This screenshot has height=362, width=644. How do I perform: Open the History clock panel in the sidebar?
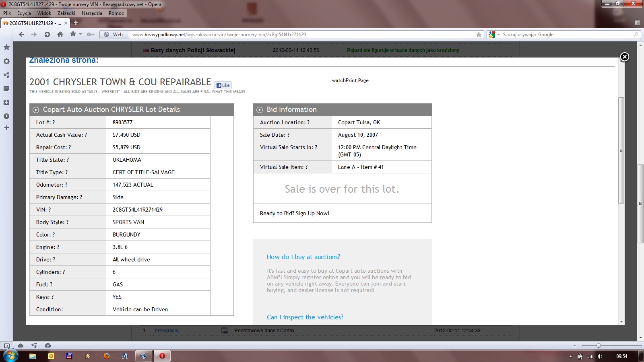click(x=6, y=116)
